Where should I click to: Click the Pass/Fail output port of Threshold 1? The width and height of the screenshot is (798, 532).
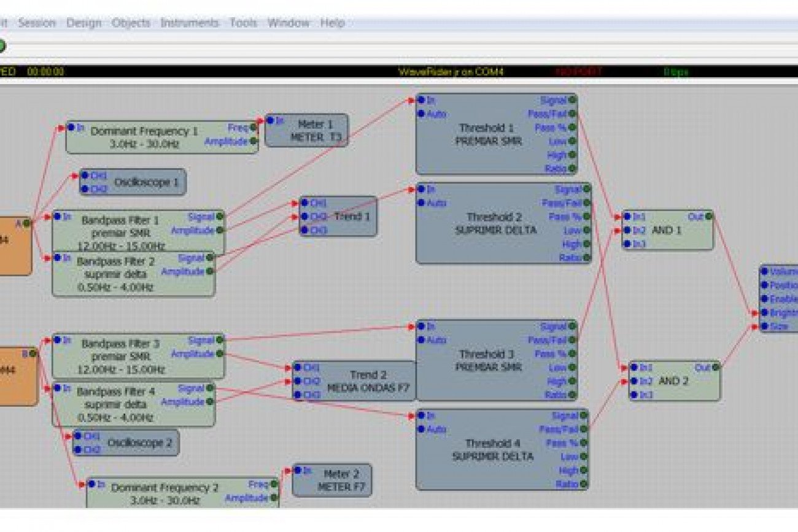[573, 114]
